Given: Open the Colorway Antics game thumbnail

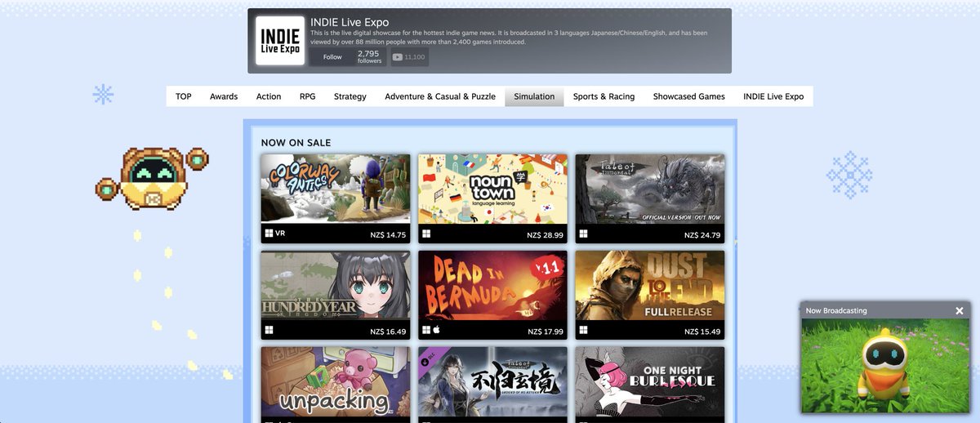Looking at the screenshot, I should (336, 189).
